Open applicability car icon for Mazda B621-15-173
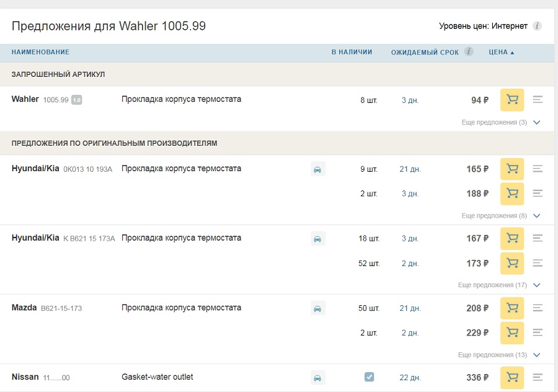The width and height of the screenshot is (558, 392). (317, 308)
